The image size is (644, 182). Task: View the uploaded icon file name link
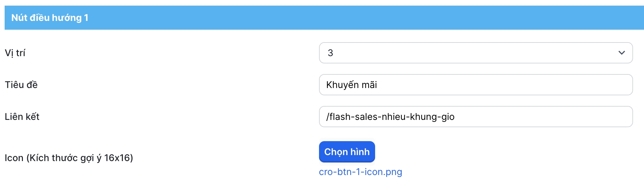361,172
